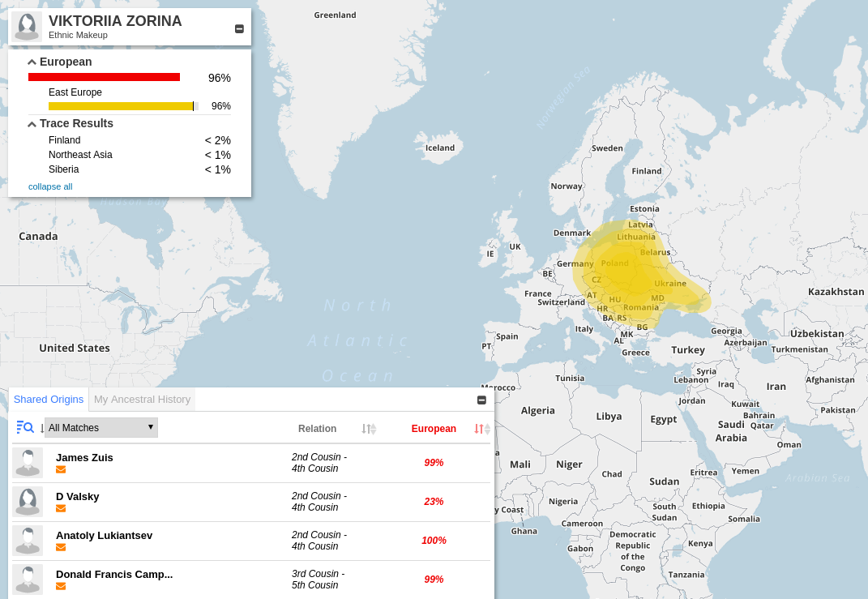Screen dimensions: 868x599
Task: Minimize the Ethnic Makeup panel
Action: click(x=239, y=29)
